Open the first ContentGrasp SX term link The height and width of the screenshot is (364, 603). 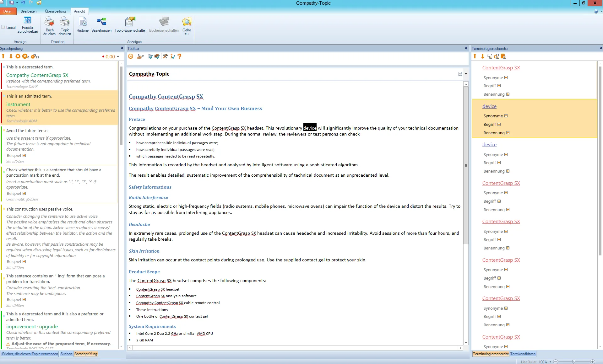point(501,68)
